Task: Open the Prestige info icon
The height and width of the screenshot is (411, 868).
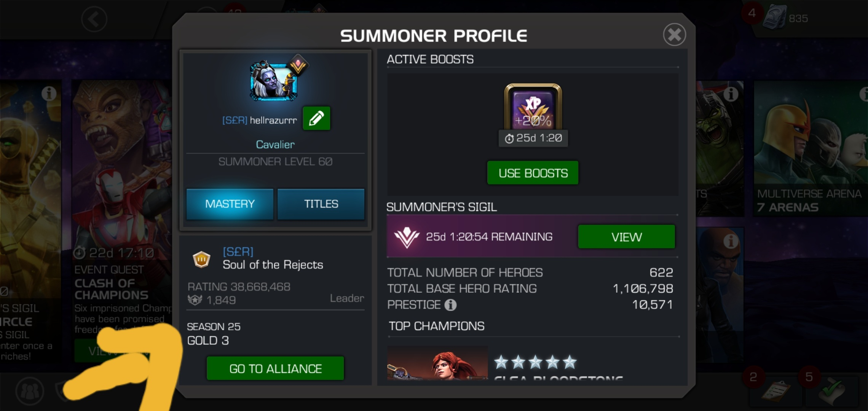Action: click(x=450, y=305)
